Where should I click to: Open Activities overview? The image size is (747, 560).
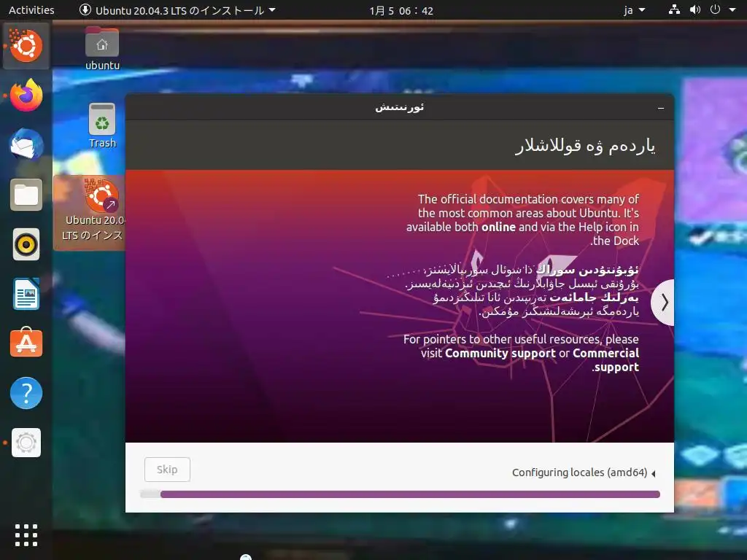[x=31, y=10]
